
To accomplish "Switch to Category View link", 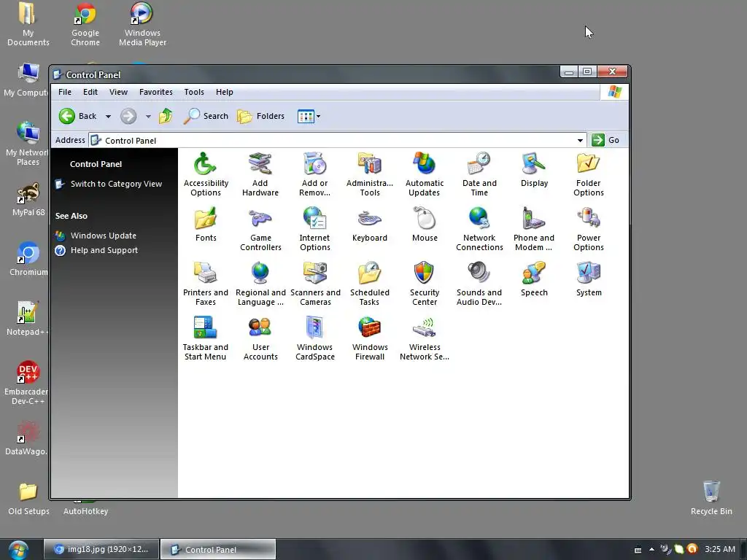I will (x=116, y=184).
